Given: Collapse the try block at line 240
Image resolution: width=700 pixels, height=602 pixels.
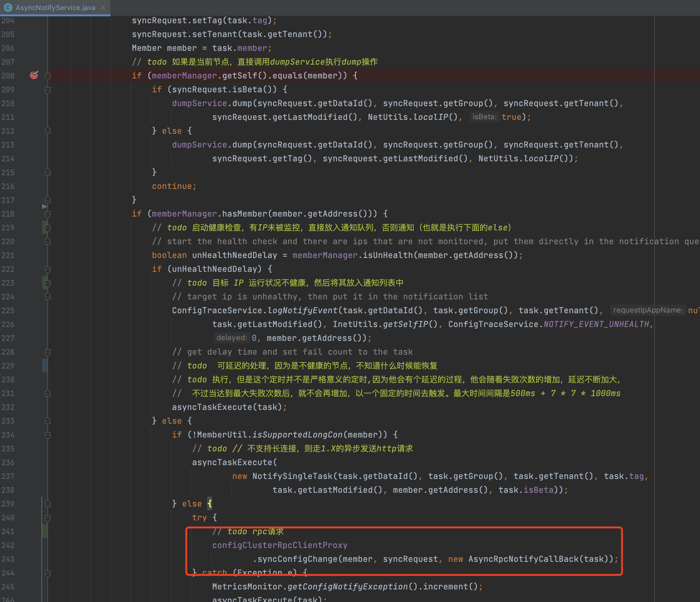Looking at the screenshot, I should 48,518.
